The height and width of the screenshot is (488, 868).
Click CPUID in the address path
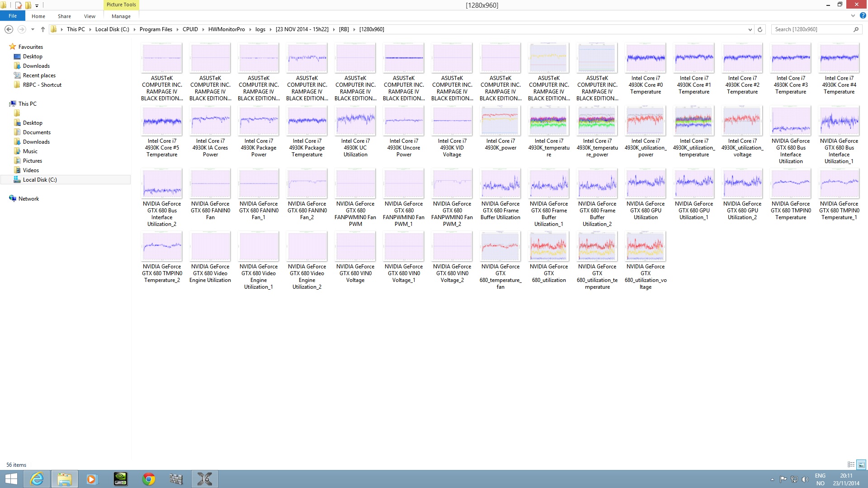(x=190, y=29)
